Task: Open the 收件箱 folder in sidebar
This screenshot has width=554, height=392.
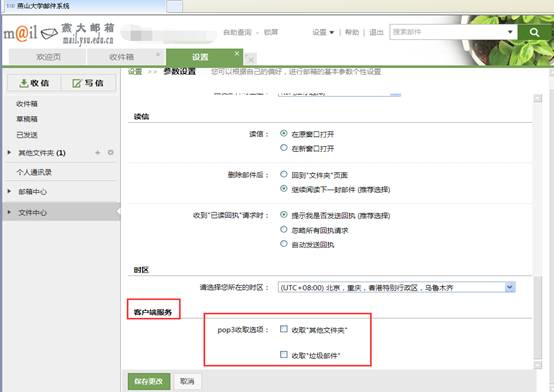Action: point(27,104)
